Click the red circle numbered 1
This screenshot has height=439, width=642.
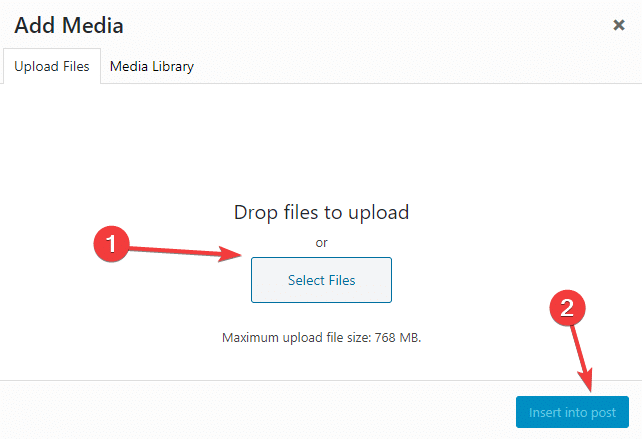click(111, 244)
